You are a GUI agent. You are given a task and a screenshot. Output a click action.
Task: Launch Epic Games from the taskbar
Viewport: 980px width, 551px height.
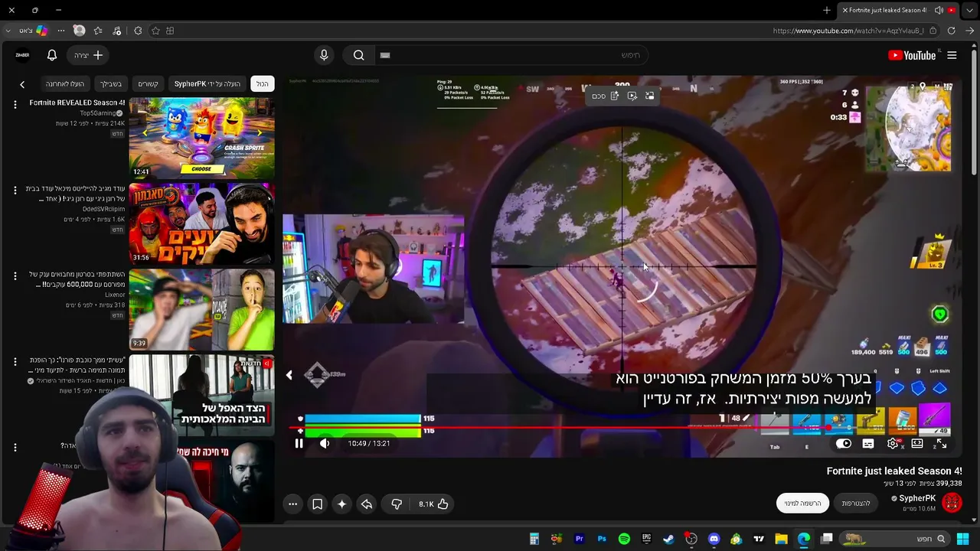click(x=646, y=540)
